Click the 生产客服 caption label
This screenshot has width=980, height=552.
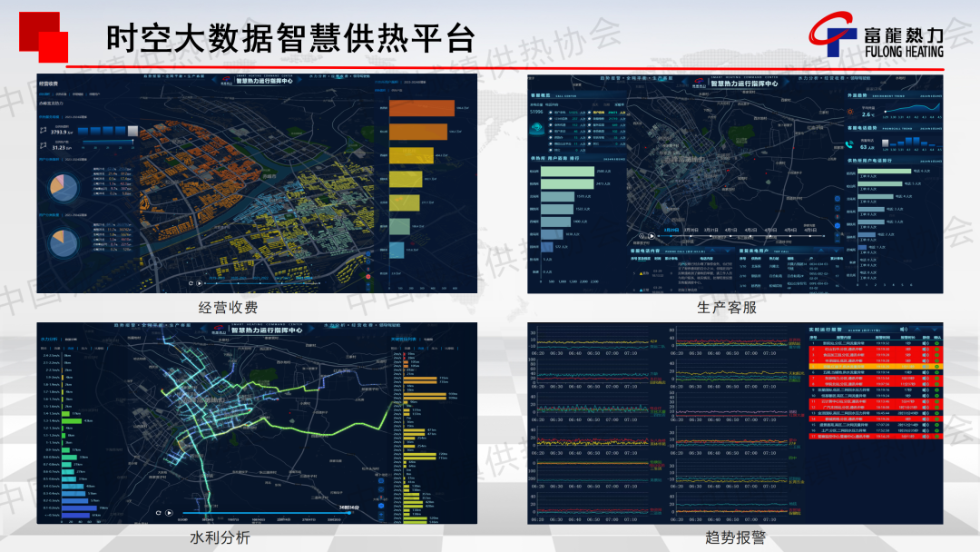pyautogui.click(x=727, y=308)
